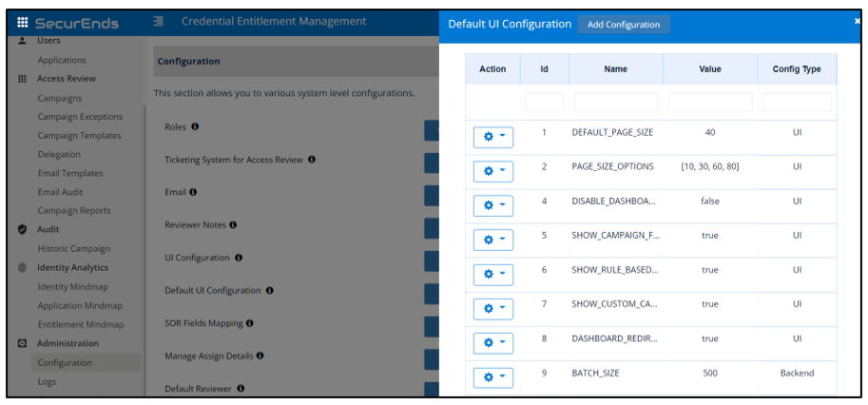This screenshot has height=405, width=868.
Task: Click the Id column filter box
Action: point(544,102)
